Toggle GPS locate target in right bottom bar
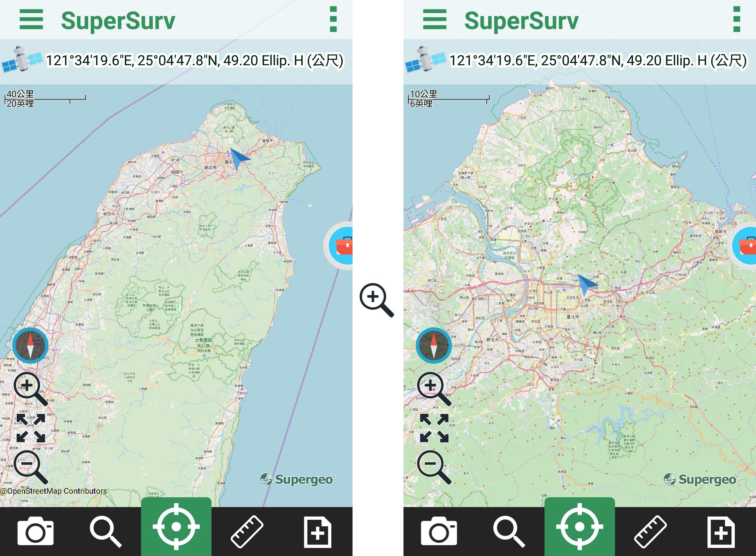The image size is (756, 556). click(580, 527)
